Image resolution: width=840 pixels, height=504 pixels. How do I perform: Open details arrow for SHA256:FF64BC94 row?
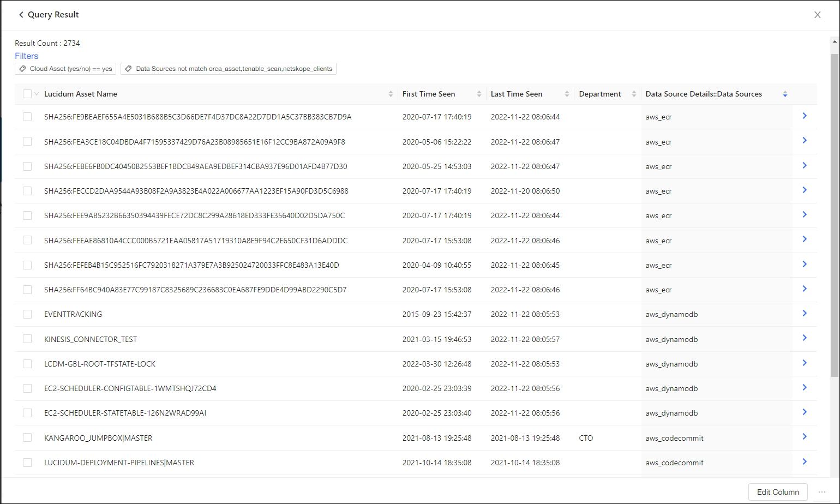[x=805, y=289]
